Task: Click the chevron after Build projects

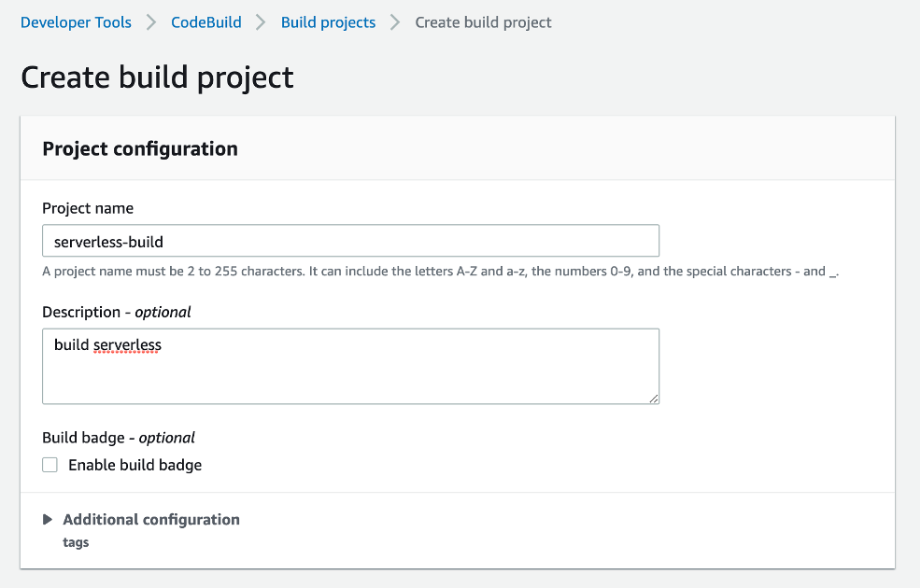Action: 396,22
